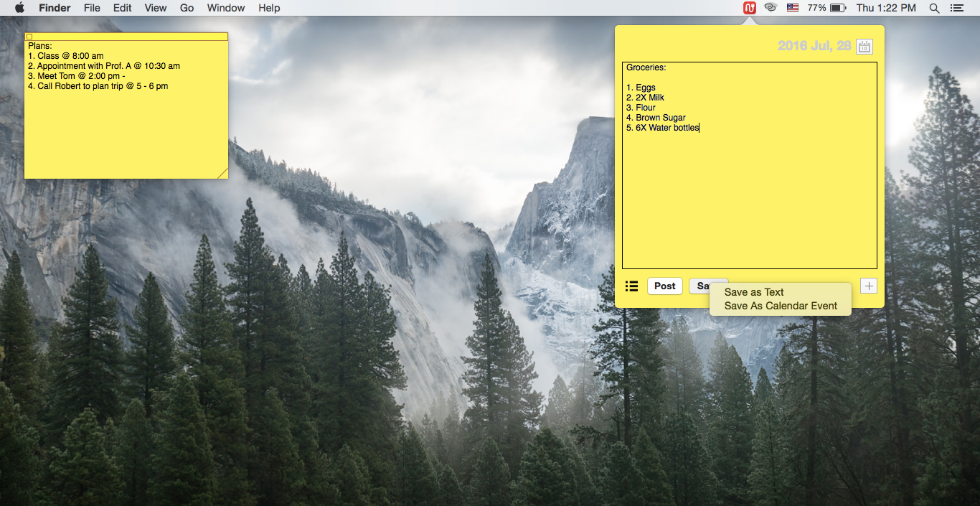Open Notification Center
The image size is (980, 506).
956,8
